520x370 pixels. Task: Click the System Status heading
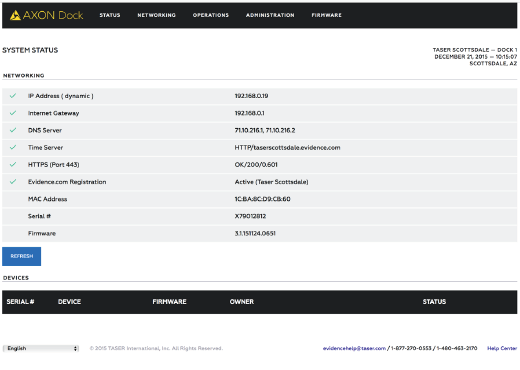pyautogui.click(x=30, y=50)
